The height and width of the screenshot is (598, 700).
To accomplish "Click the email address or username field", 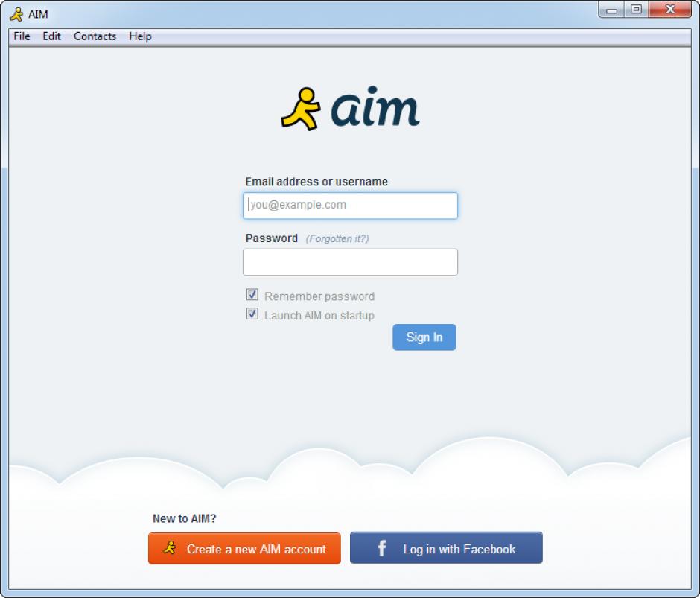I will tap(350, 206).
